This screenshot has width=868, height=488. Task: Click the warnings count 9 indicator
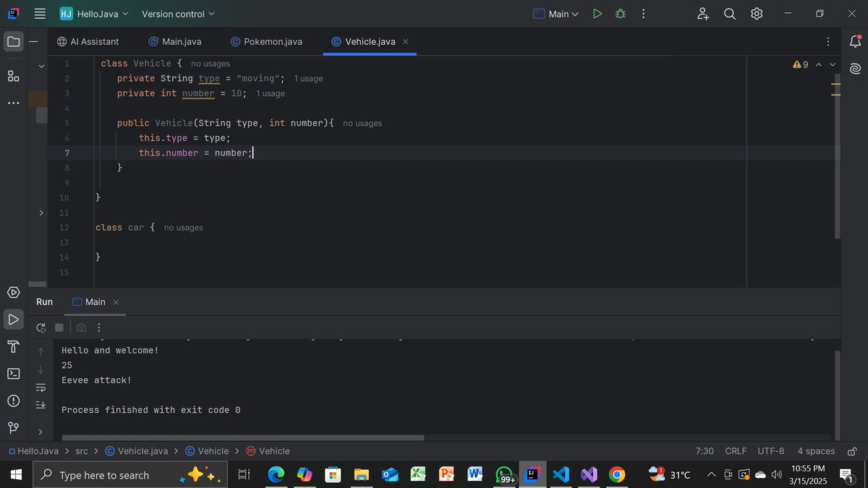(x=801, y=64)
